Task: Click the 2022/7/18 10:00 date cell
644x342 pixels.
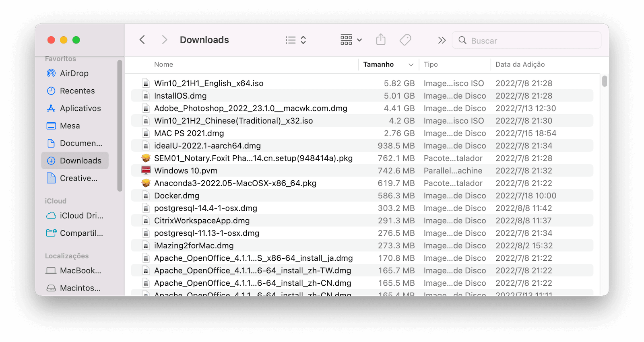Action: 526,196
